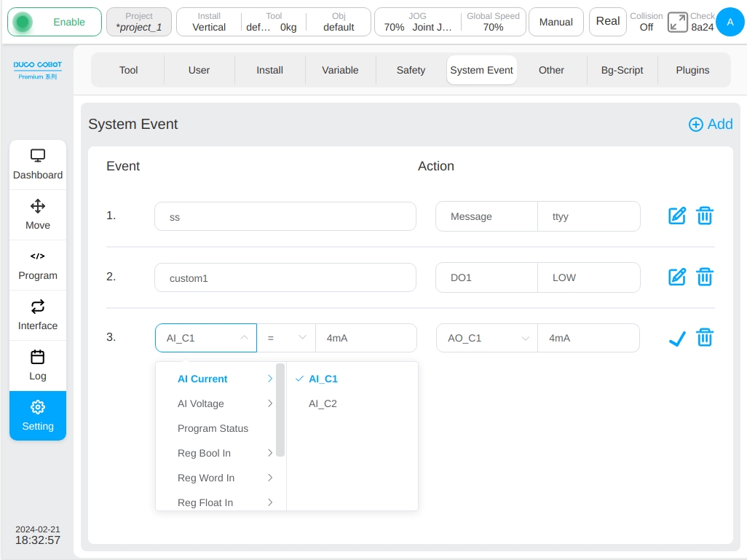Toggle the Real mode button
This screenshot has height=560, width=747.
[607, 21]
